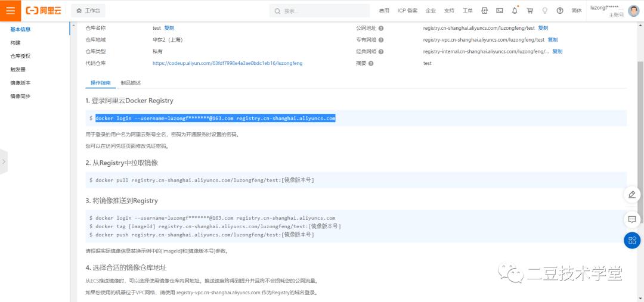Switch language via 简体

coord(577,11)
